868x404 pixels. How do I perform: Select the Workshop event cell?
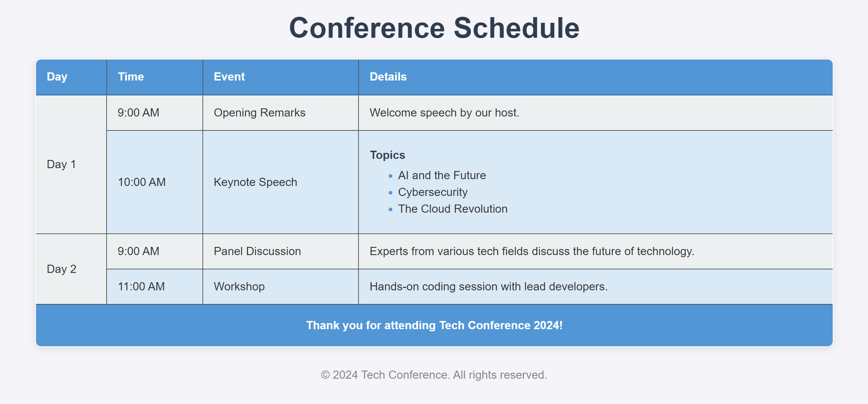pos(280,286)
